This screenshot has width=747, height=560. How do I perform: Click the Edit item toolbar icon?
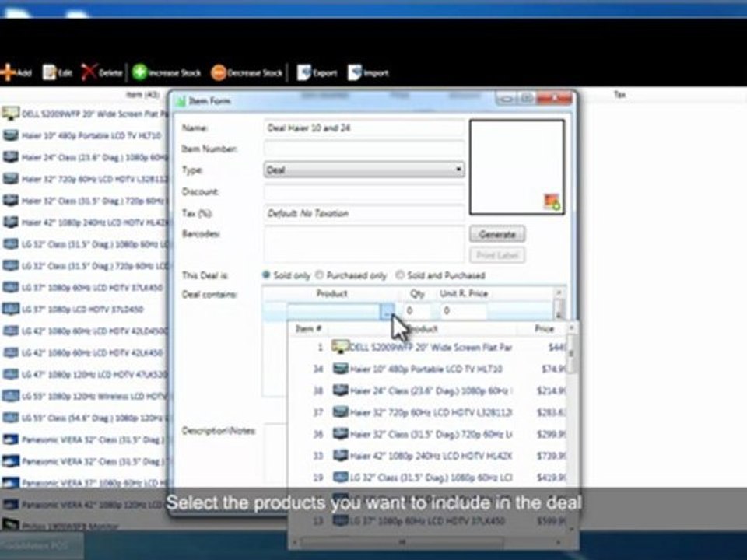(x=50, y=72)
